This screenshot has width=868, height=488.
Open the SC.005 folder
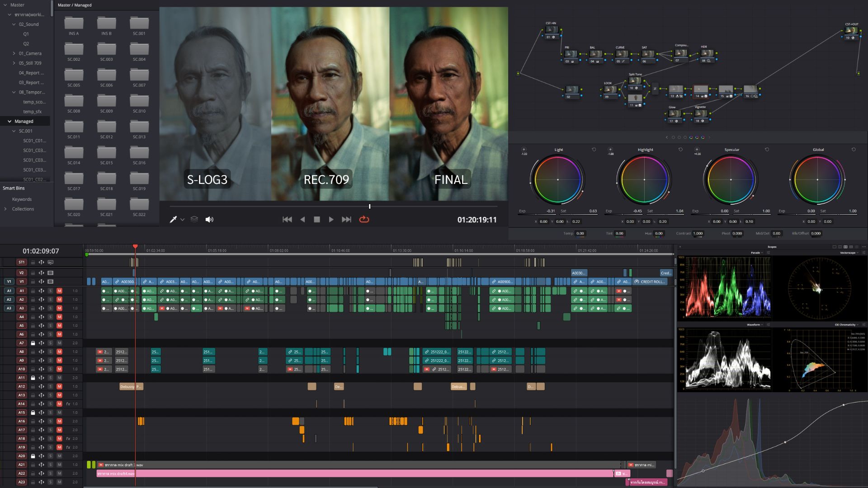(x=74, y=77)
